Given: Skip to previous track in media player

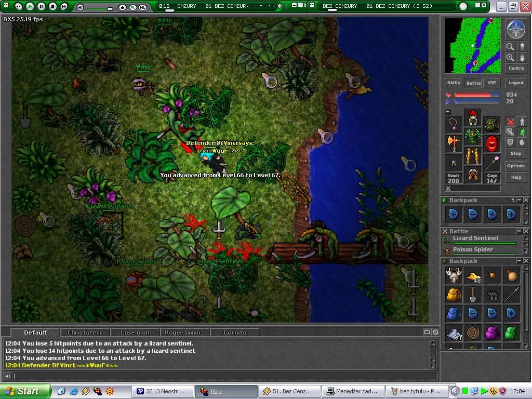Looking at the screenshot, I should (19, 6).
